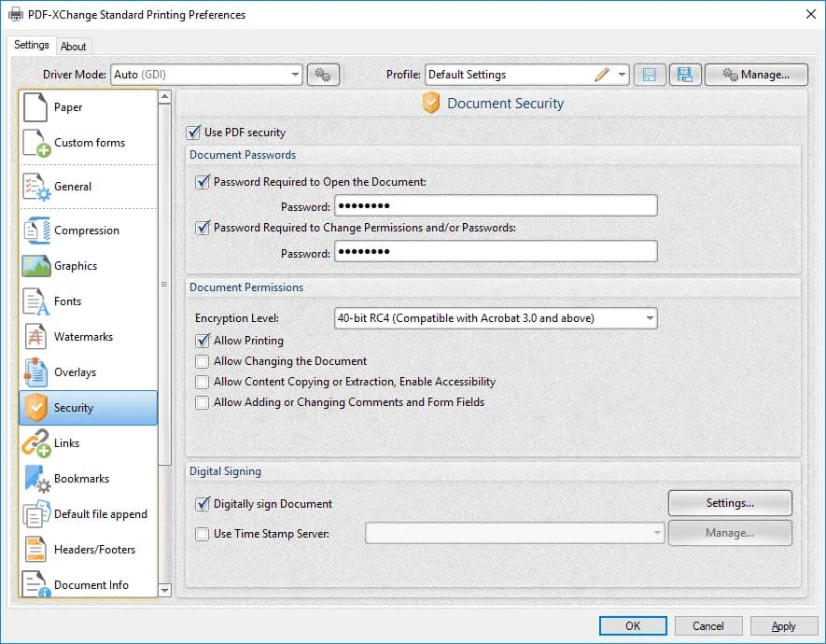The width and height of the screenshot is (826, 644).
Task: Save the current profile with the blue disk icon
Action: [685, 75]
